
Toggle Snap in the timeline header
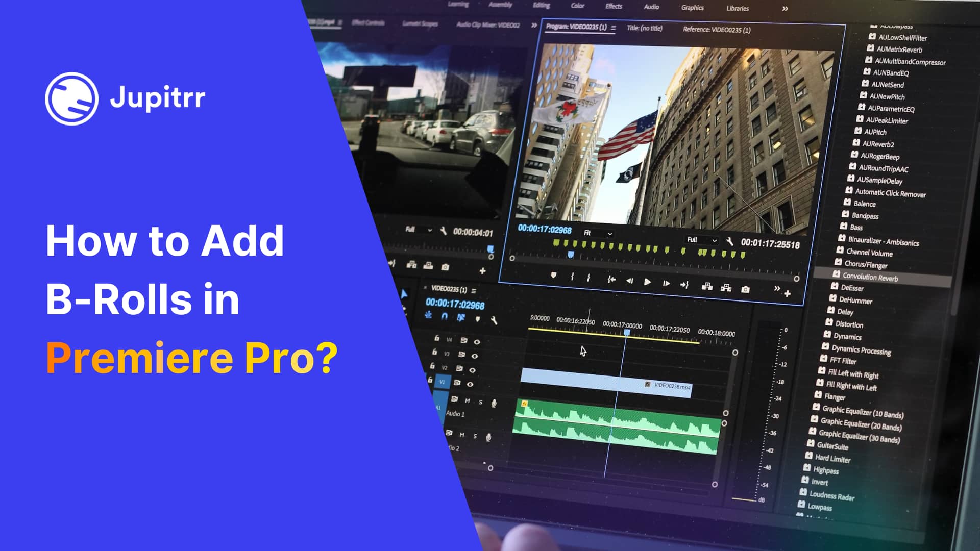(x=444, y=316)
